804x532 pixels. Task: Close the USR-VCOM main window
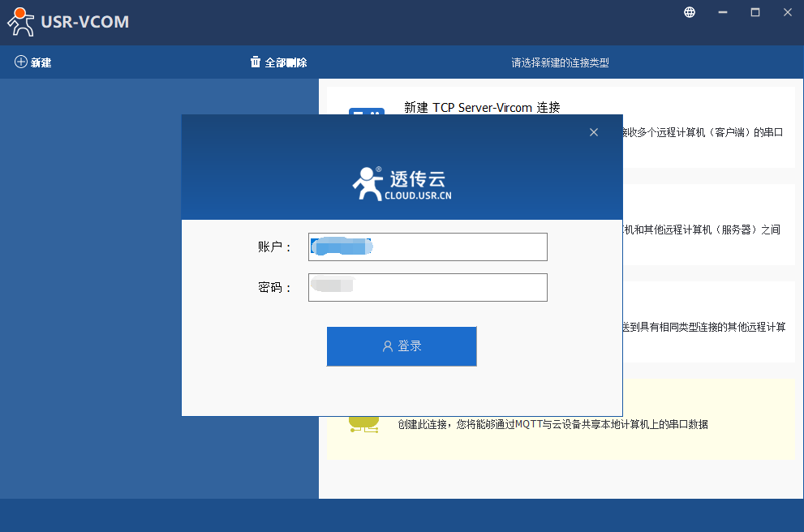click(x=788, y=12)
